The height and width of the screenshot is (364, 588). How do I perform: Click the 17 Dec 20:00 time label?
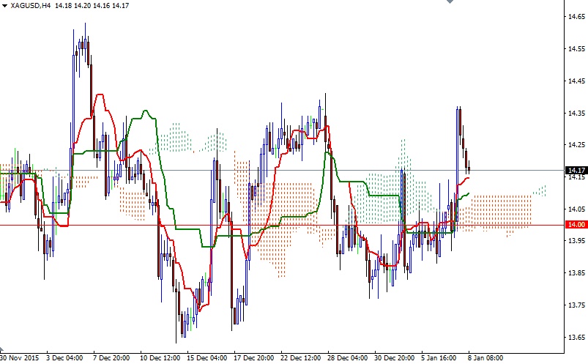254,358
